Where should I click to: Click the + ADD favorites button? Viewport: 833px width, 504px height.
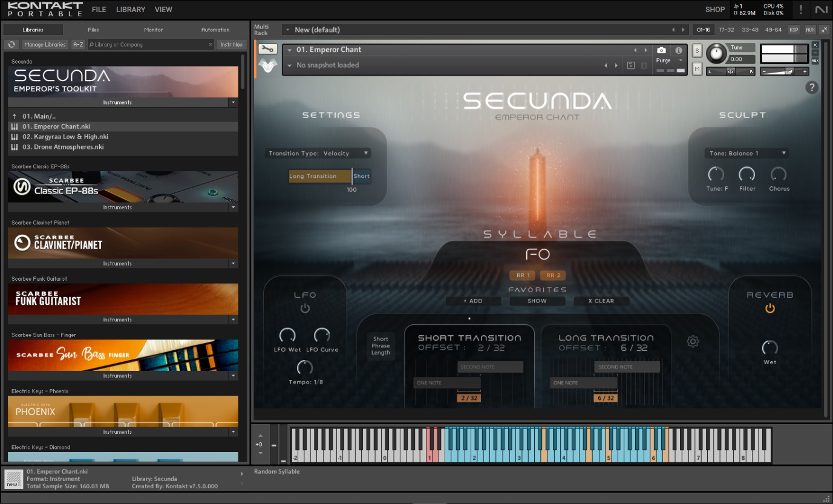pos(473,301)
